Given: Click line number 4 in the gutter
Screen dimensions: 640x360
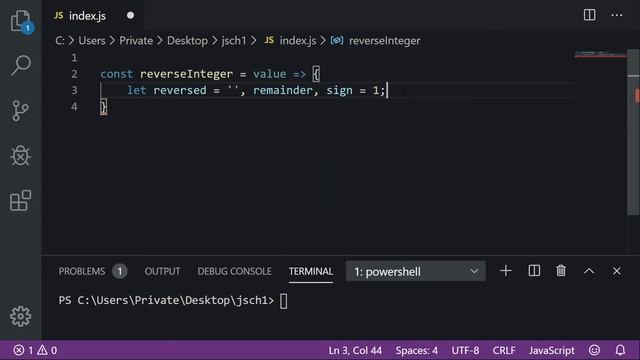Looking at the screenshot, I should 74,107.
